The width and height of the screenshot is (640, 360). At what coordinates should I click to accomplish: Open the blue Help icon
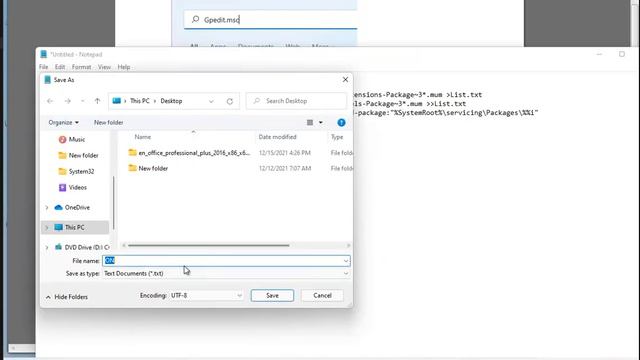pos(341,122)
